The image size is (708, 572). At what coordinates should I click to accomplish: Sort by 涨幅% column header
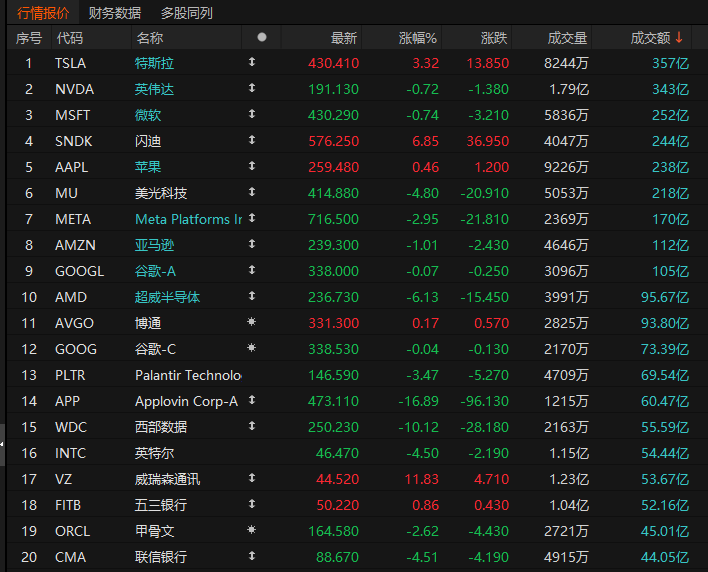[x=418, y=38]
